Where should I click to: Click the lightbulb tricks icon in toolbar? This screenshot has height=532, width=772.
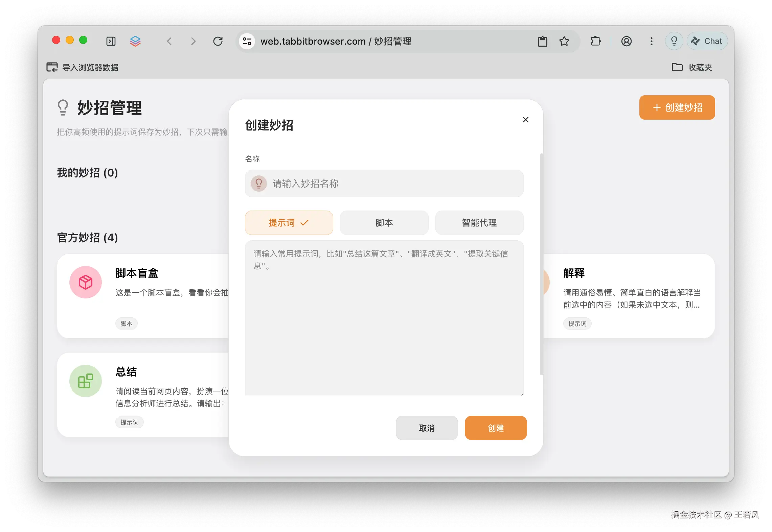point(674,41)
